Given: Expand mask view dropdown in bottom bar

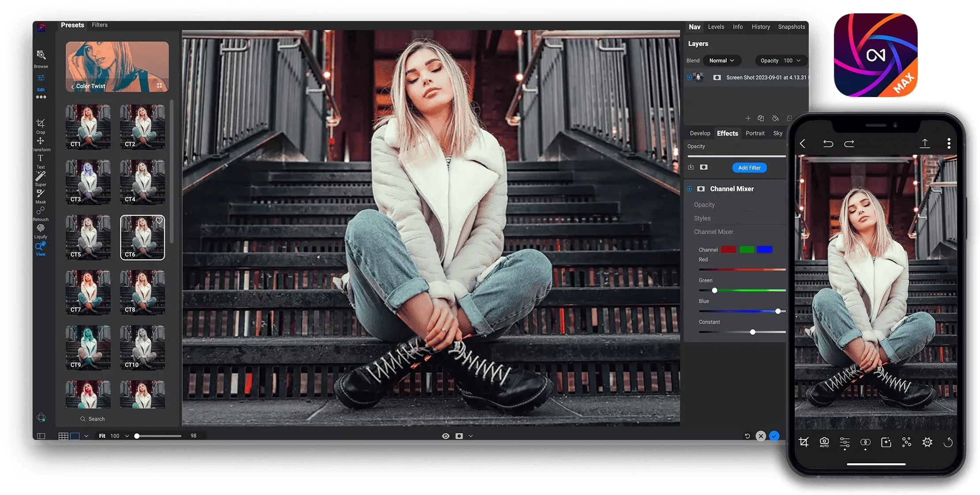Looking at the screenshot, I should (471, 436).
